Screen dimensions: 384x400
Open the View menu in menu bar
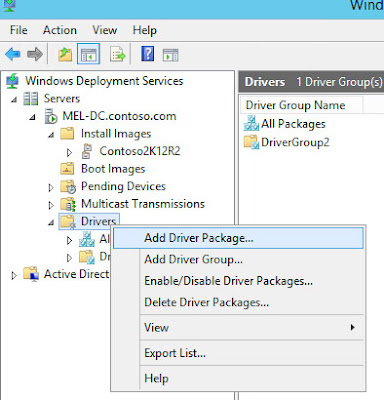(105, 30)
